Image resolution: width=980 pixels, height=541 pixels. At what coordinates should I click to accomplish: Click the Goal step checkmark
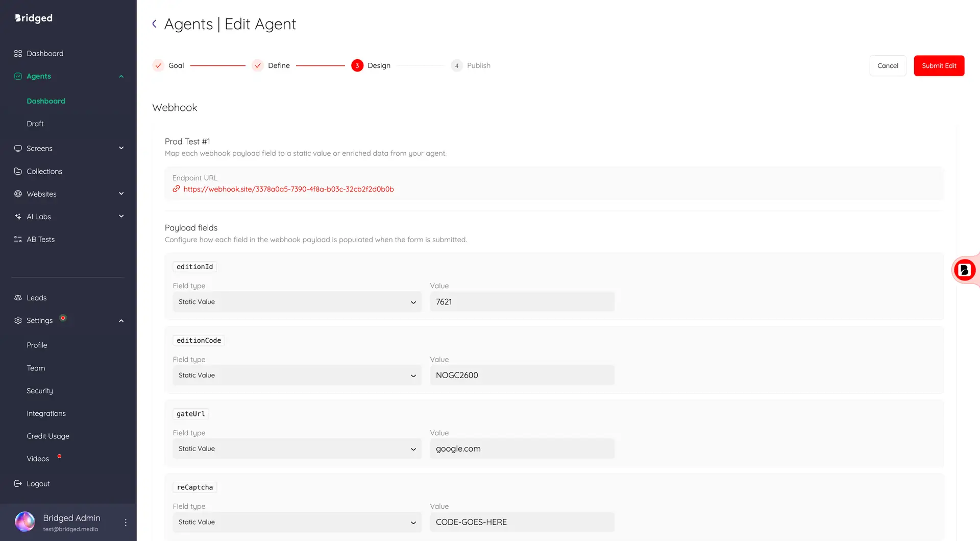point(158,65)
